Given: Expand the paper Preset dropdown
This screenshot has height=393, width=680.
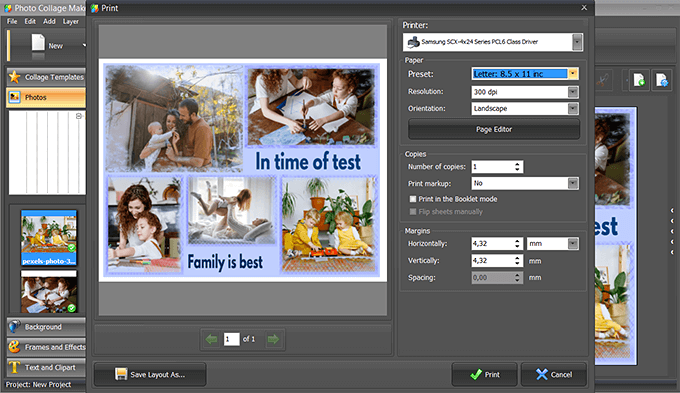Looking at the screenshot, I should pyautogui.click(x=573, y=74).
